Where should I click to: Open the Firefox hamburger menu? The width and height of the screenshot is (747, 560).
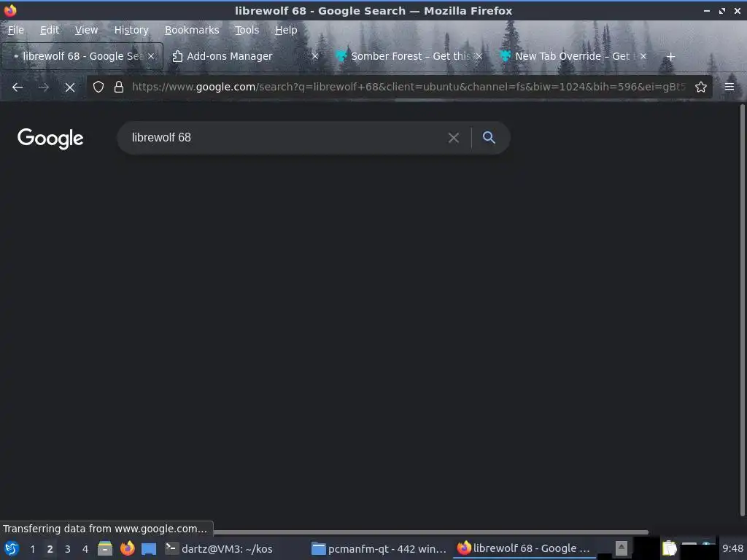tap(729, 87)
